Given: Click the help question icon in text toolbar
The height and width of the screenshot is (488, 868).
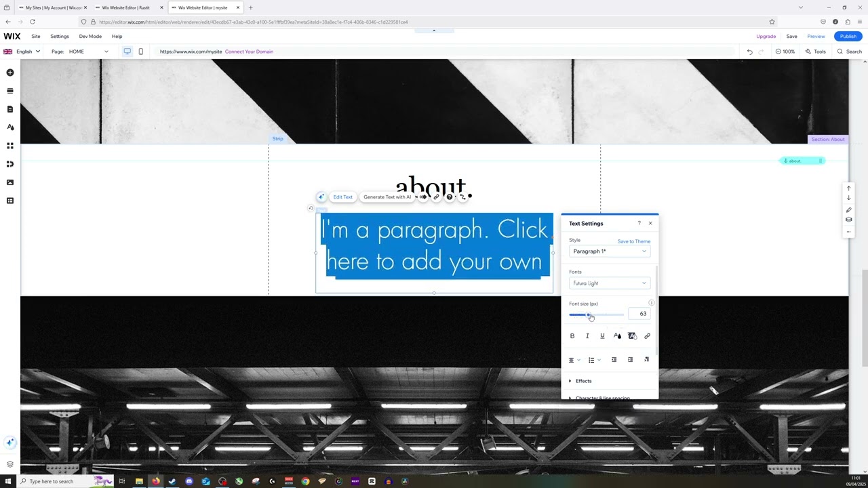Looking at the screenshot, I should [x=449, y=197].
